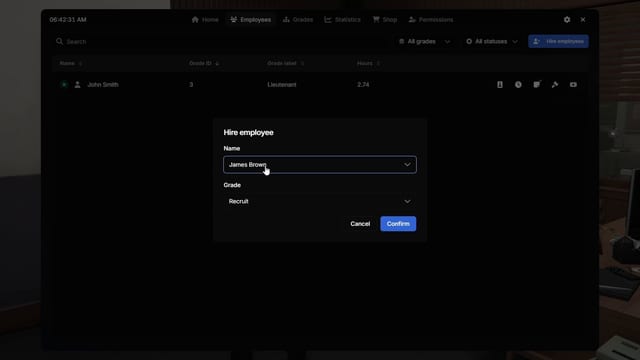This screenshot has height=360, width=640.
Task: Sort by the Grade label column header
Action: [286, 63]
